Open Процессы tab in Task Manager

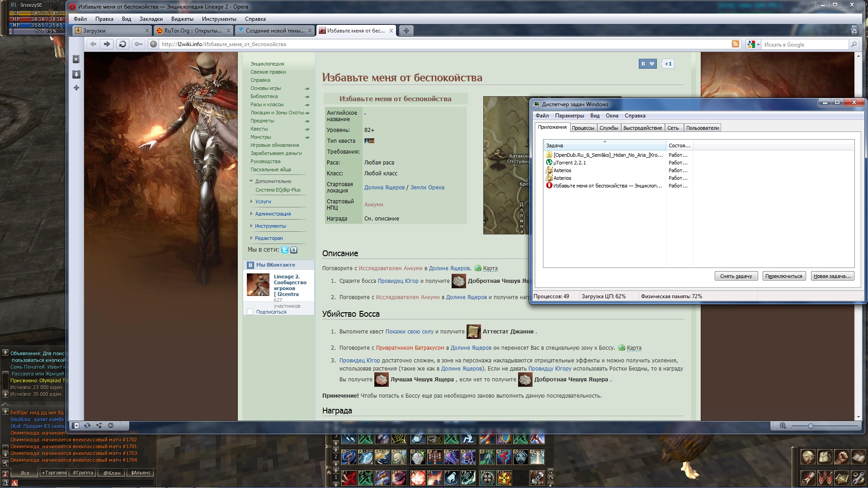(x=583, y=128)
